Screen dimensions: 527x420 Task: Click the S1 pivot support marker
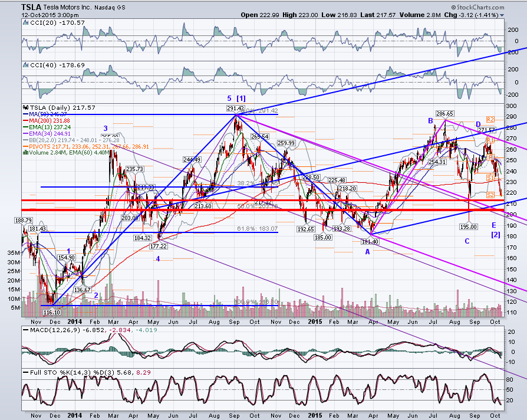(490, 178)
